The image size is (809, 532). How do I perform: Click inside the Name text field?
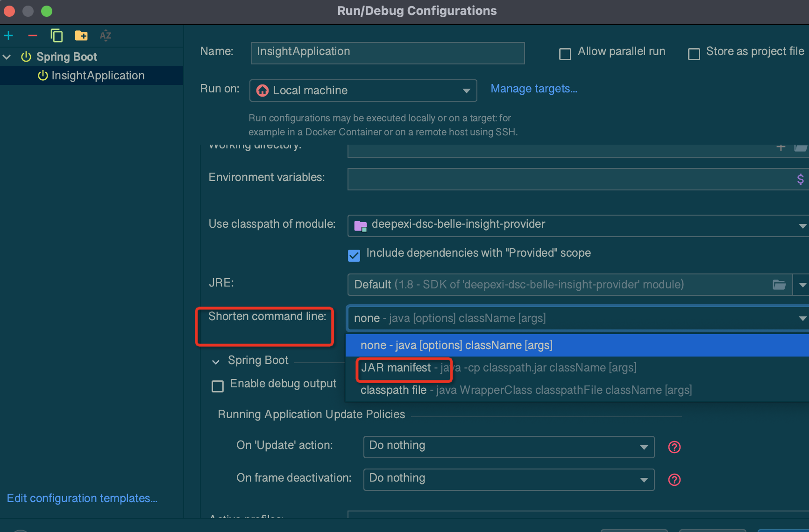[x=388, y=52]
